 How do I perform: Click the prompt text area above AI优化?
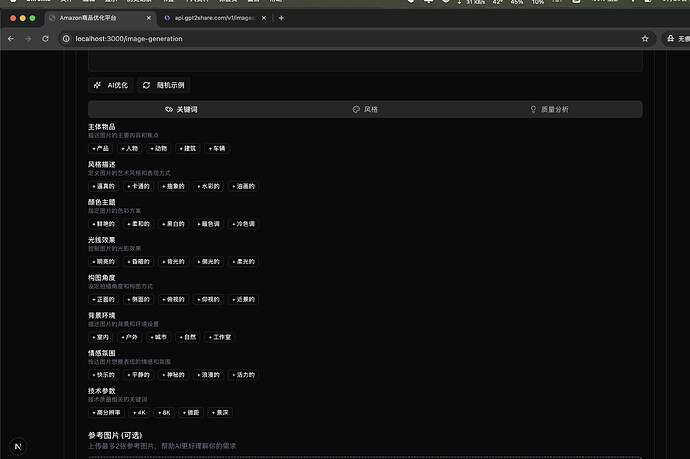pos(365,61)
